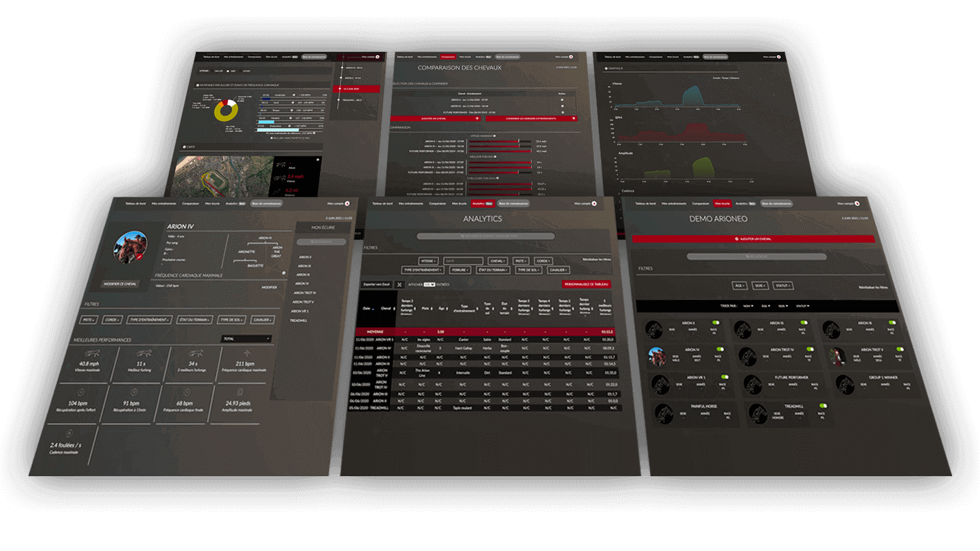Click the PERSONNALISEZ CE TABLEAU button
Screen dimensions: 980x551
coord(587,284)
